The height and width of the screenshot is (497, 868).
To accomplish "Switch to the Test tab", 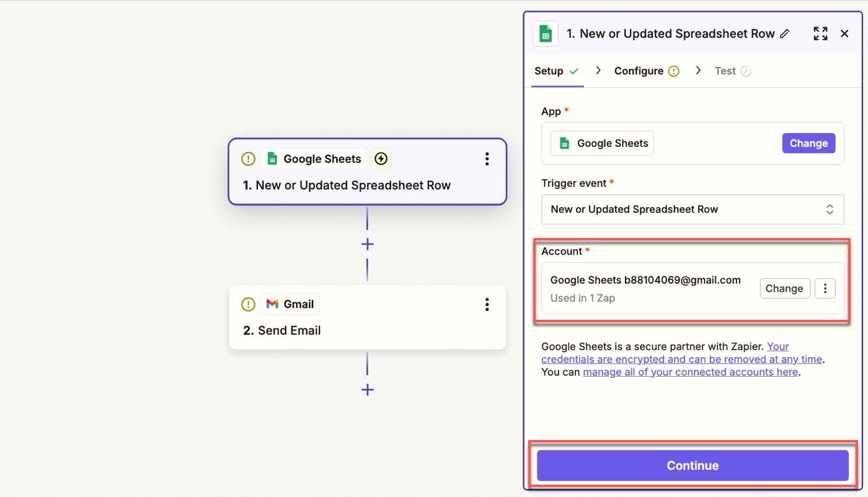I will coord(733,71).
